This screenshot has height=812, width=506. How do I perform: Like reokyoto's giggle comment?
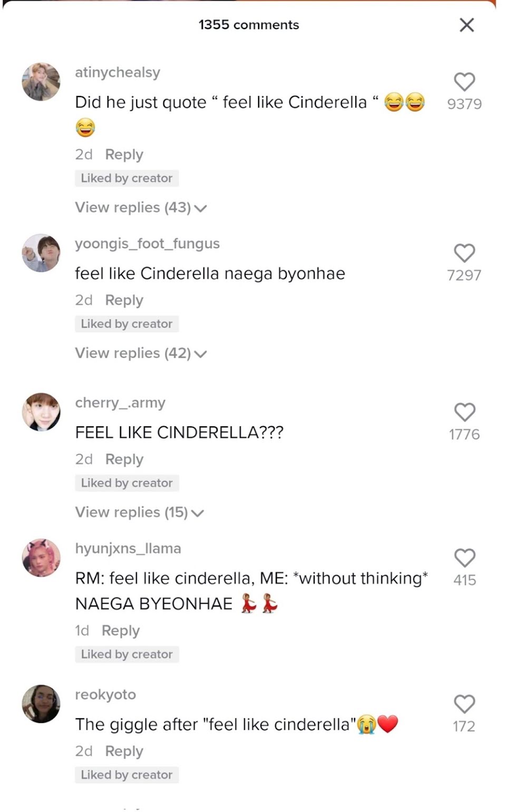click(x=464, y=704)
